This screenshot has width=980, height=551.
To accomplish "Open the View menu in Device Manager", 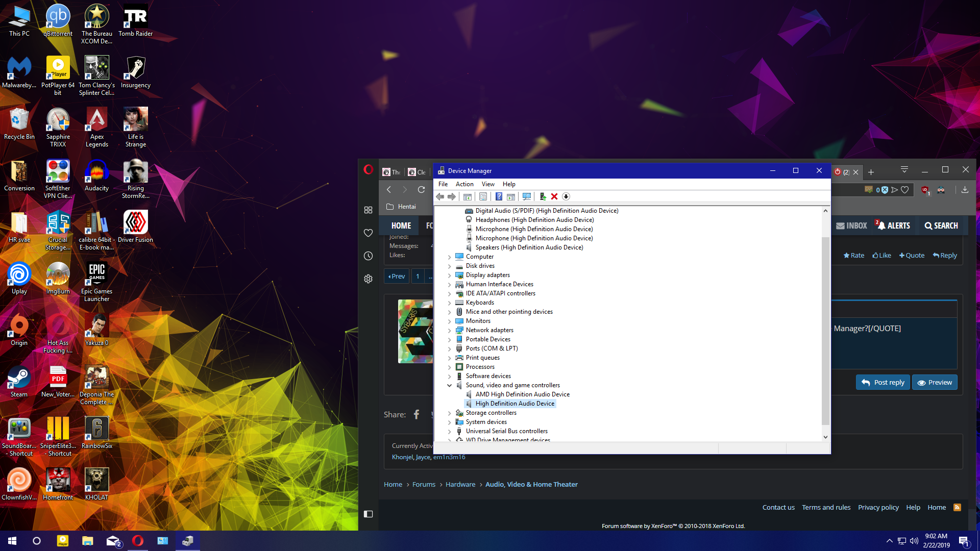I will pos(488,184).
